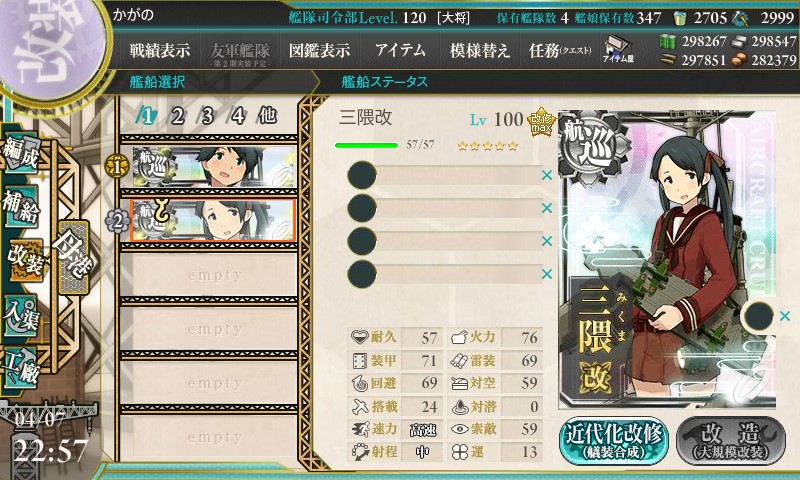Select the first ship banner in fleet
This screenshot has width=800, height=480.
(x=214, y=166)
